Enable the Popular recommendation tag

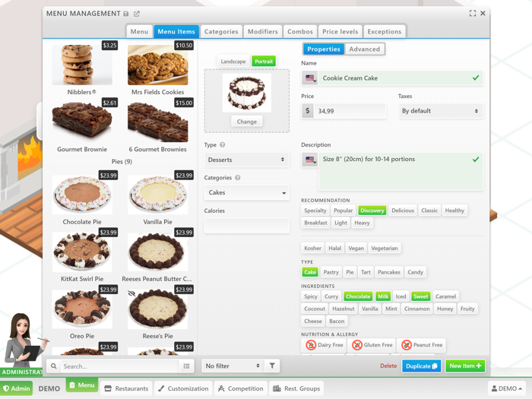[343, 211]
